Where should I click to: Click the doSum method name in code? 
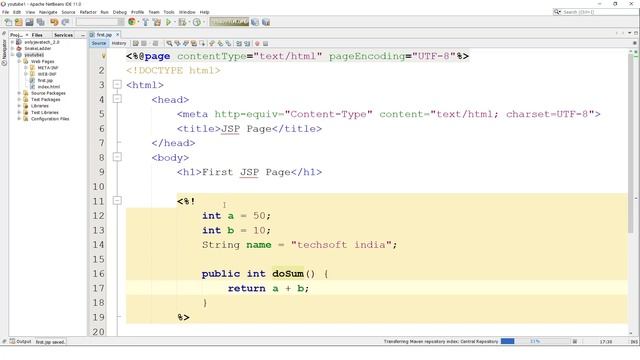pyautogui.click(x=288, y=273)
